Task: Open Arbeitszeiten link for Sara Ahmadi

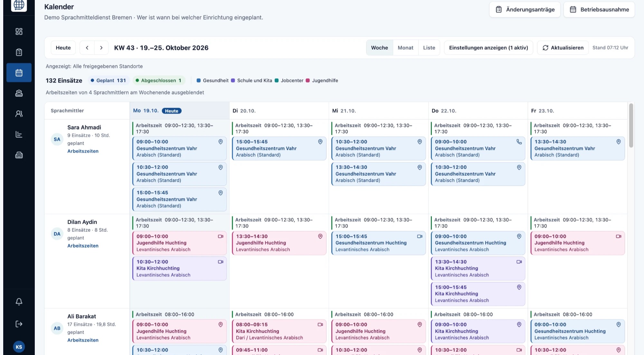Action: 83,151
